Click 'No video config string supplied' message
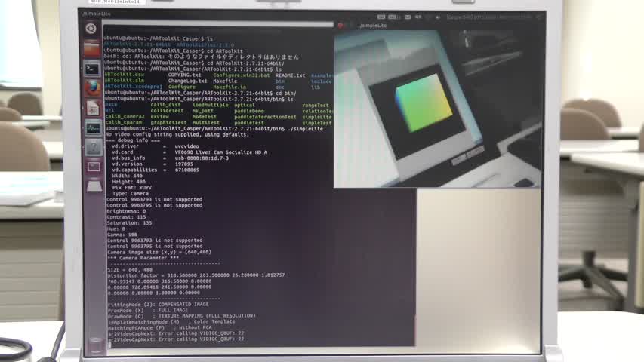 [x=177, y=135]
